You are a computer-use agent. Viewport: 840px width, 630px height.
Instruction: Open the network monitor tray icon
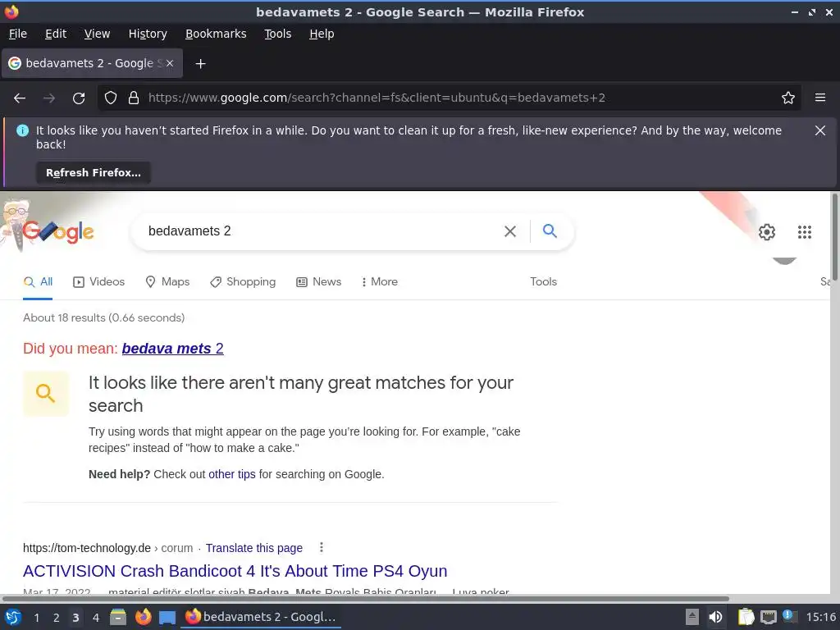pos(769,618)
